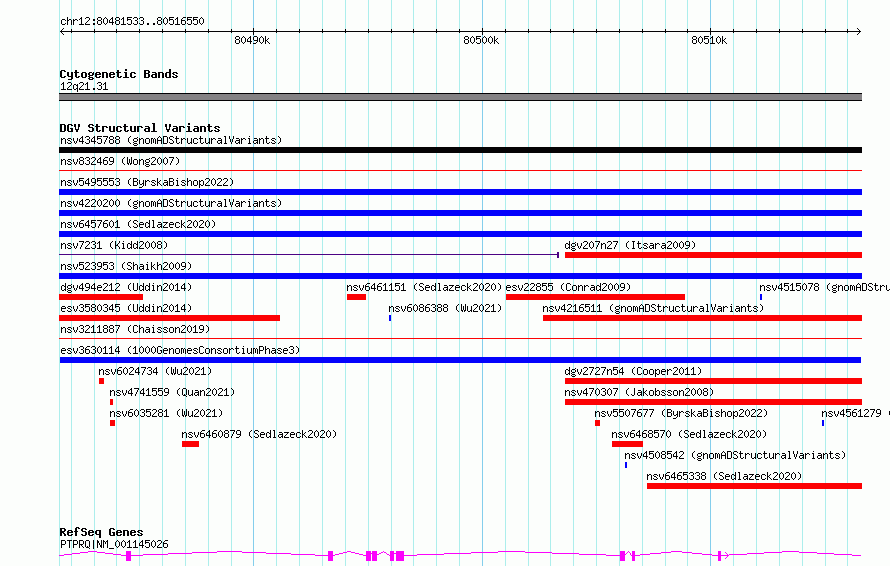Click the nsv6035281 (Wu2021) label
890x566 pixels.
click(x=166, y=413)
